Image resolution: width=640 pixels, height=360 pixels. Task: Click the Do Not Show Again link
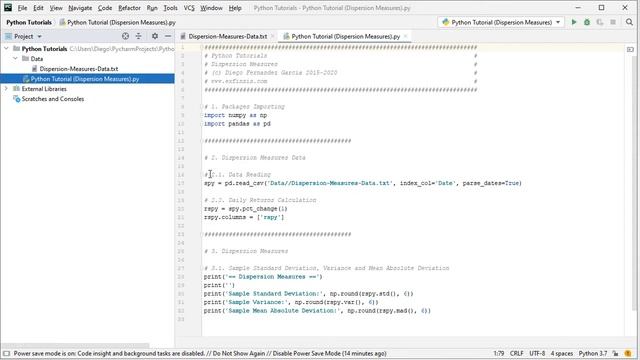coord(239,353)
